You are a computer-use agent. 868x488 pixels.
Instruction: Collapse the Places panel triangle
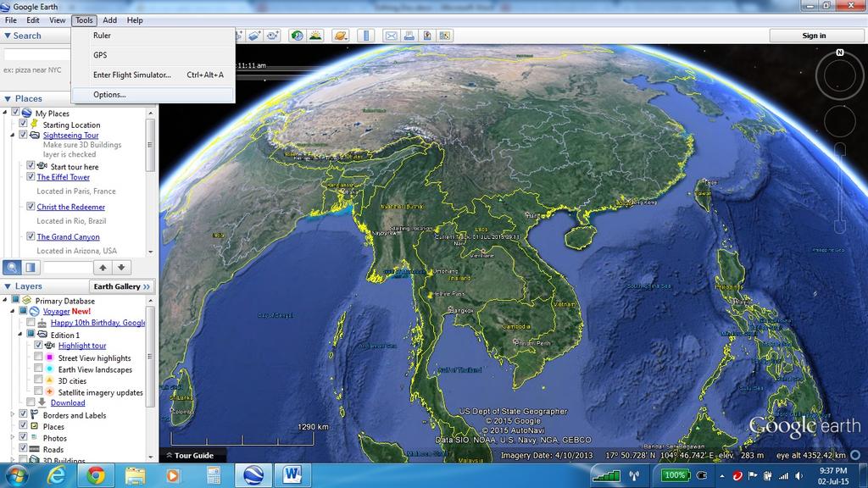(x=7, y=98)
